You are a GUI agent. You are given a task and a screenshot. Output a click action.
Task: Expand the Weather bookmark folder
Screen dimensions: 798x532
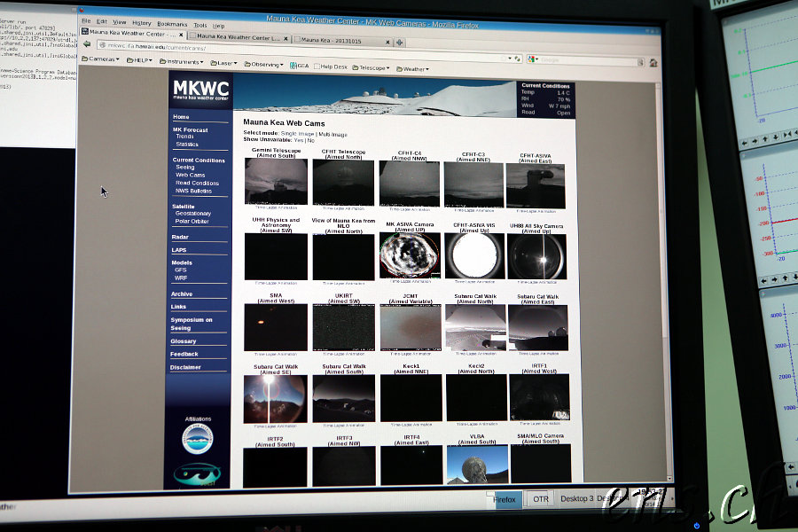[x=412, y=69]
